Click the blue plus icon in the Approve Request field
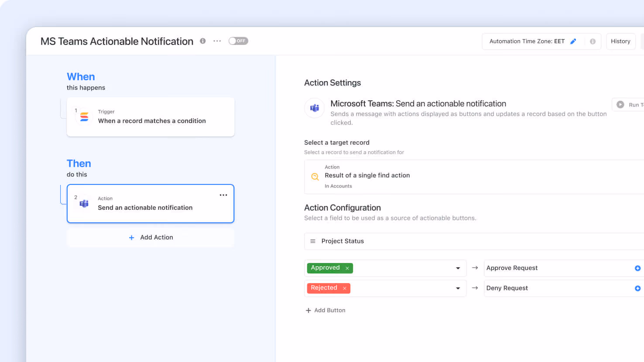The width and height of the screenshot is (644, 362). pos(637,268)
